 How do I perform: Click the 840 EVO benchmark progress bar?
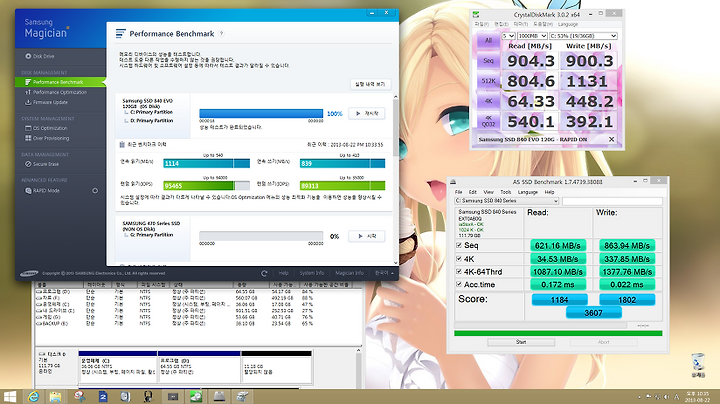pos(261,113)
